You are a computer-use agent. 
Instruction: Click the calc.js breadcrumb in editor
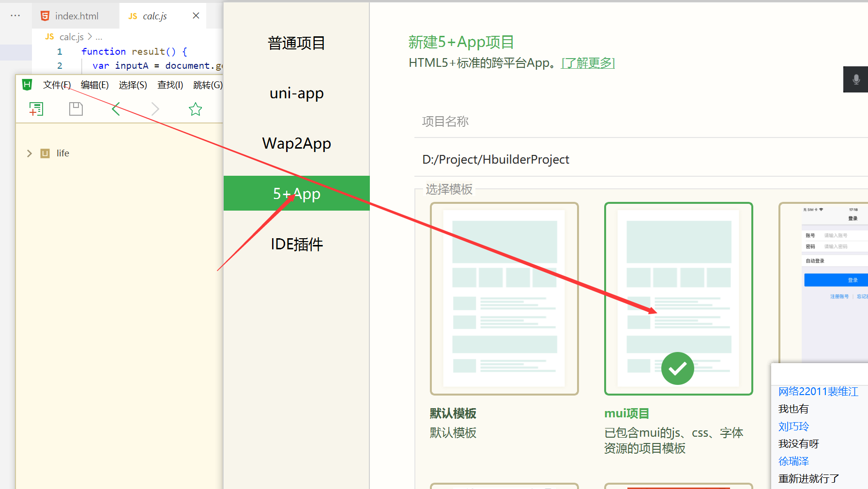click(x=71, y=37)
